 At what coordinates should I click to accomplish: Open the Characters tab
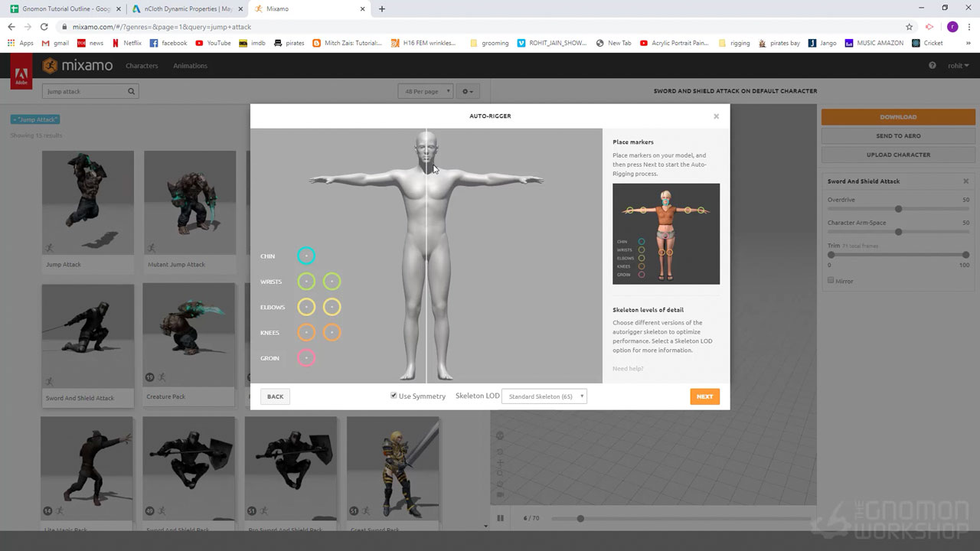(x=142, y=66)
